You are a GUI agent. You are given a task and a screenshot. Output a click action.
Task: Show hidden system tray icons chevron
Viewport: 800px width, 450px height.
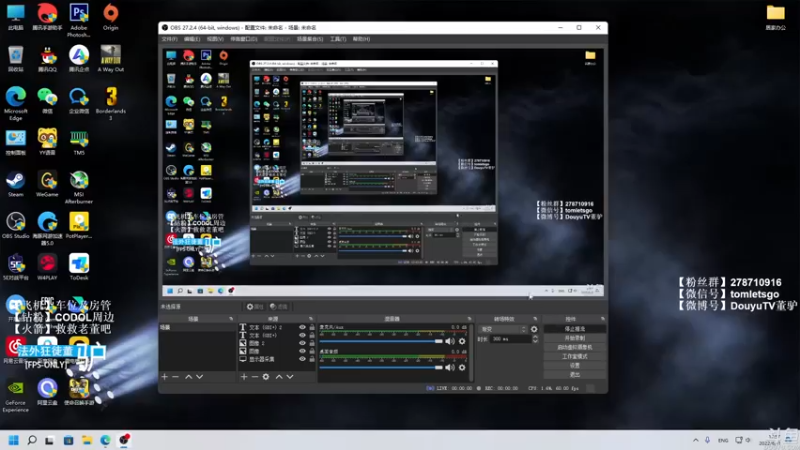695,440
